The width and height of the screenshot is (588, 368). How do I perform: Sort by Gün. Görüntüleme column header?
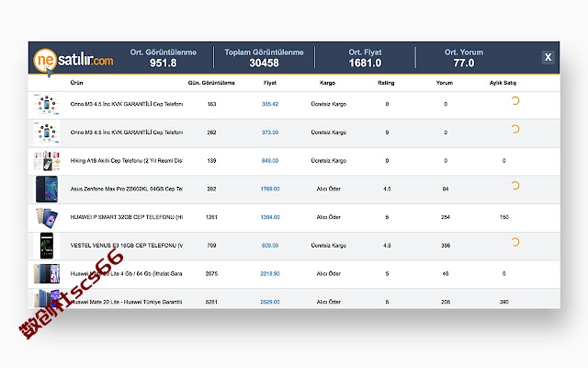click(x=211, y=83)
